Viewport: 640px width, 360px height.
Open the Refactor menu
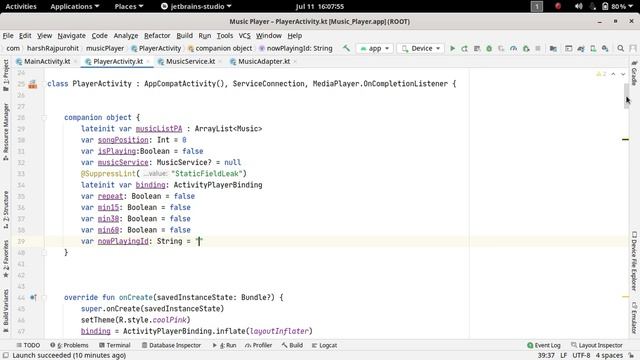[x=157, y=36]
